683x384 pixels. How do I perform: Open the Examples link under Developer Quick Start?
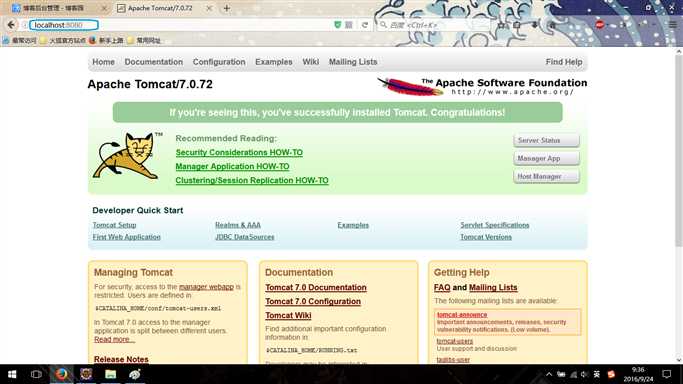[x=353, y=225]
